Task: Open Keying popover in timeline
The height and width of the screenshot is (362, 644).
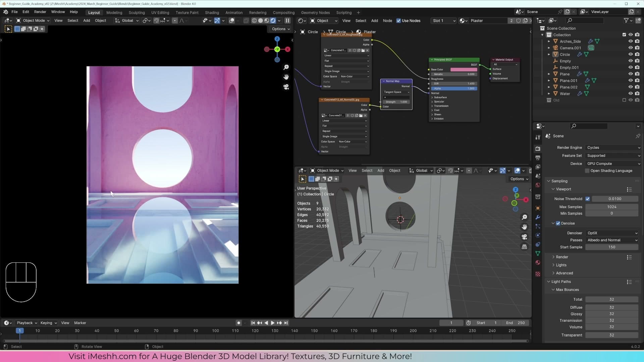Action: pos(48,323)
